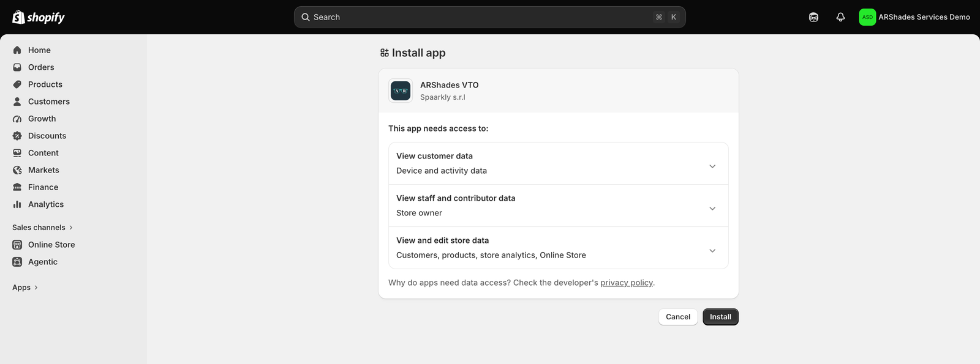Click the Install app heading icon
The height and width of the screenshot is (364, 980).
coord(384,53)
